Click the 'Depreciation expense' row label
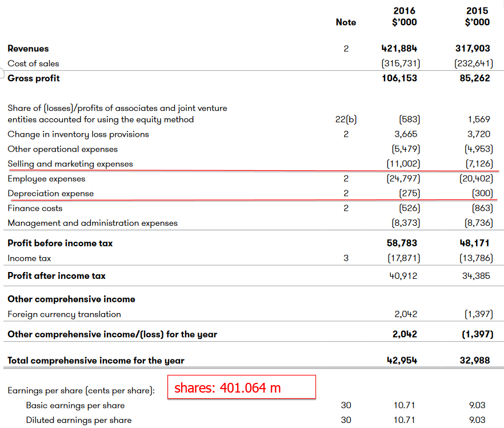 point(51,194)
